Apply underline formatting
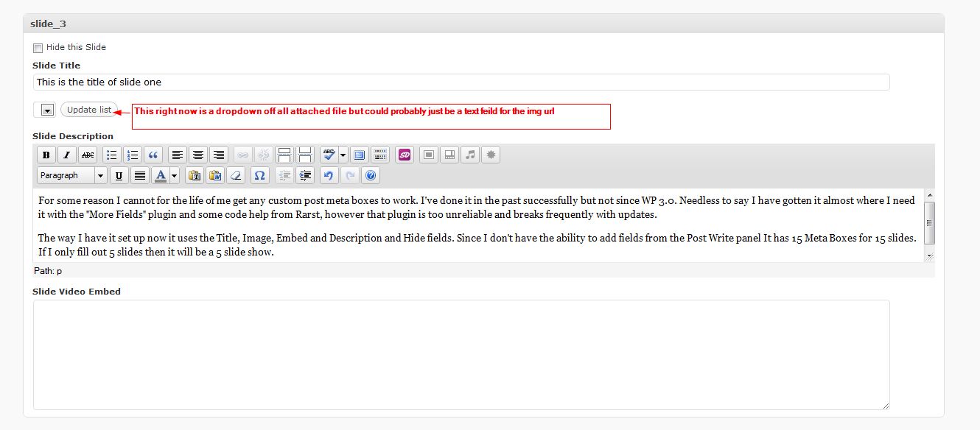Viewport: 980px width, 430px height. click(119, 175)
